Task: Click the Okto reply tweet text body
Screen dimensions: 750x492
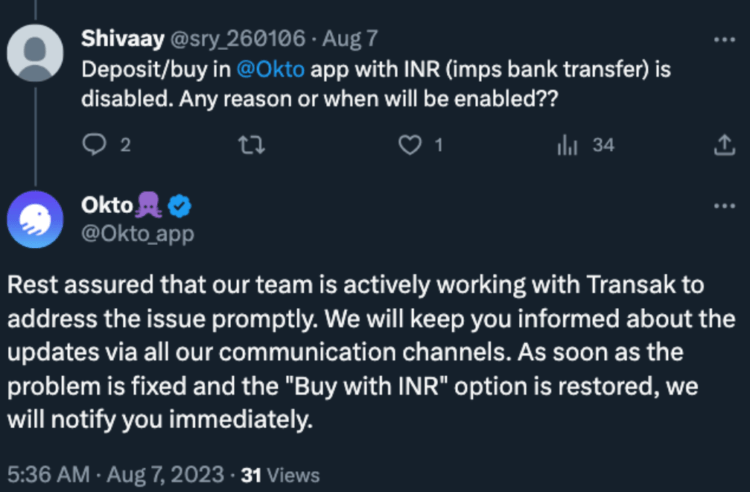Action: pyautogui.click(x=370, y=352)
